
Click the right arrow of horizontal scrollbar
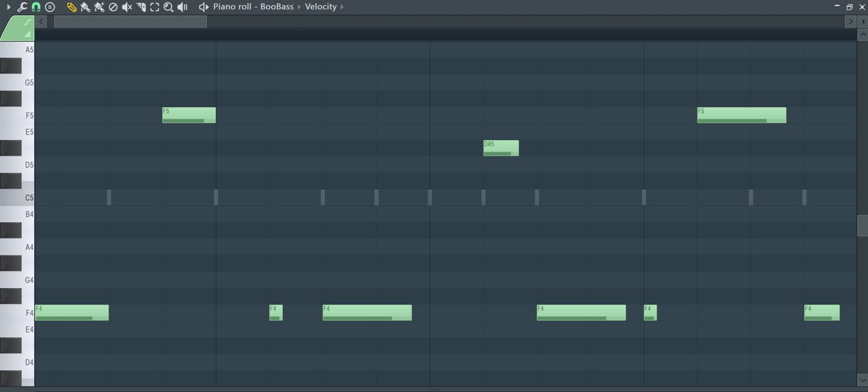(x=850, y=21)
